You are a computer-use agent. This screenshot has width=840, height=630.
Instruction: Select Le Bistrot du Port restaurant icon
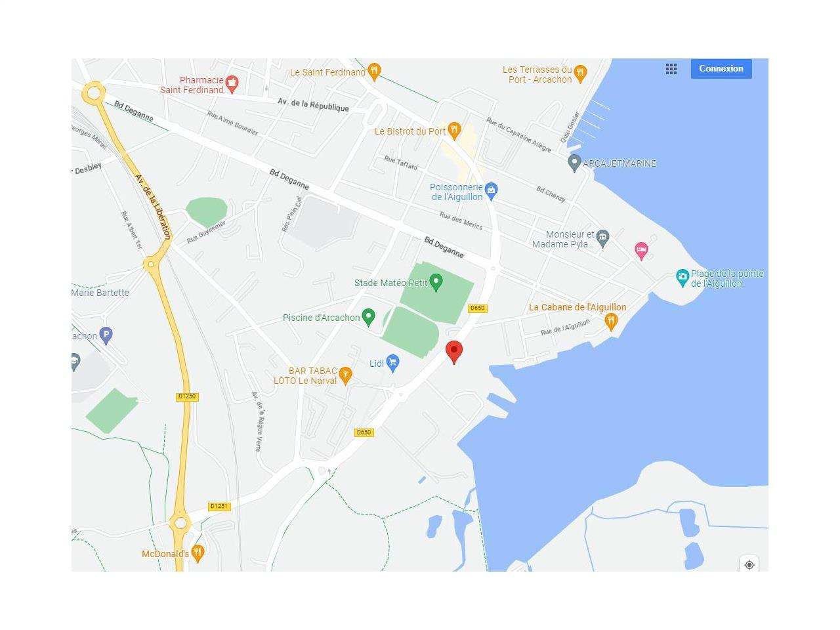tap(454, 131)
